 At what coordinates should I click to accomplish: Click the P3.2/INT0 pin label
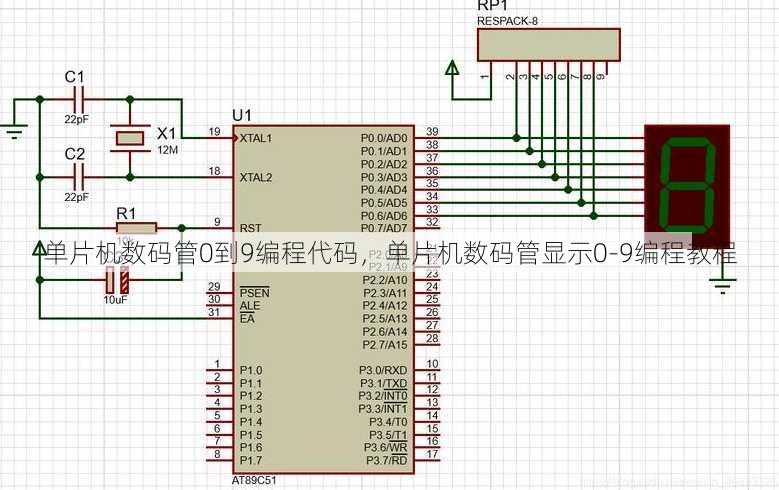(x=383, y=396)
